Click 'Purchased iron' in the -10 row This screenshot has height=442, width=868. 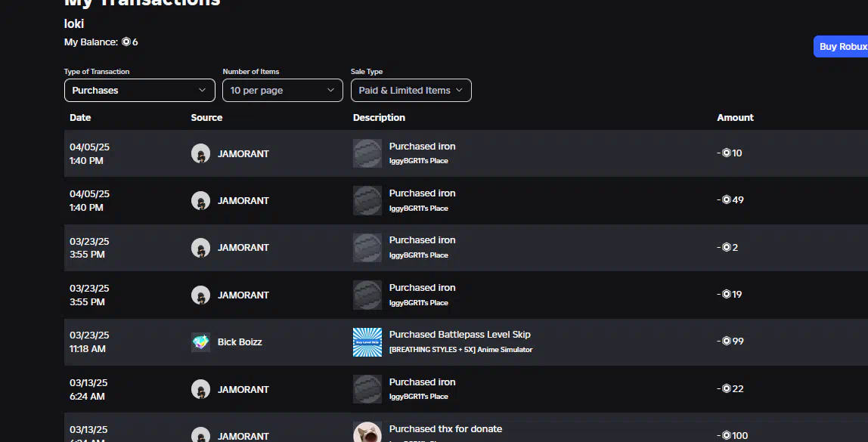pyautogui.click(x=423, y=147)
